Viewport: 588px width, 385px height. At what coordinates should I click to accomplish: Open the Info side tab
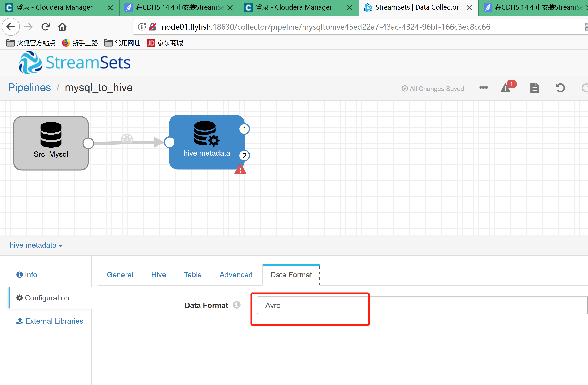27,275
